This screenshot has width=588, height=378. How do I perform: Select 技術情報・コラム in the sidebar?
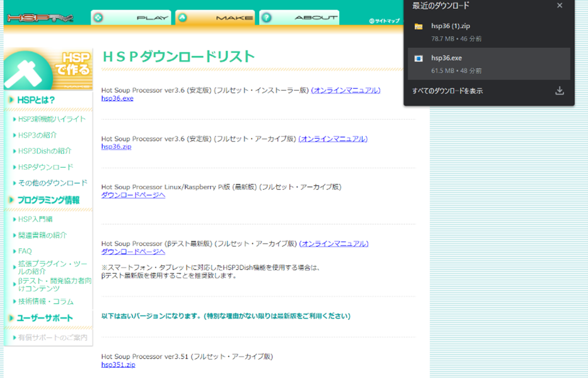(x=45, y=301)
